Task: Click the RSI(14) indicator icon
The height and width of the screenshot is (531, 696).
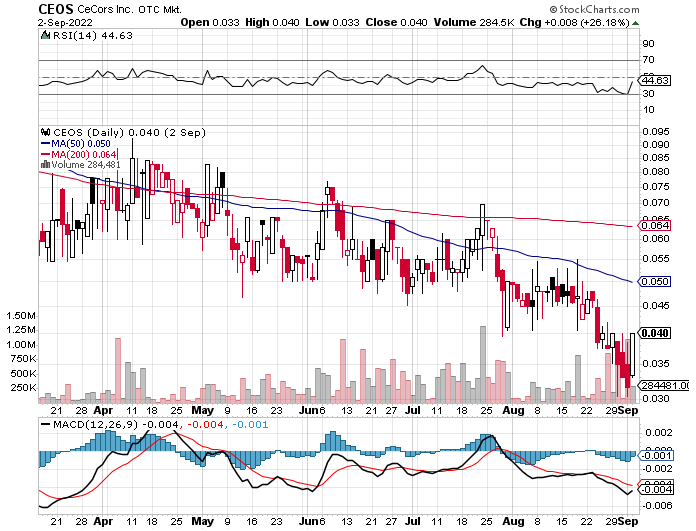Action: tap(45, 35)
